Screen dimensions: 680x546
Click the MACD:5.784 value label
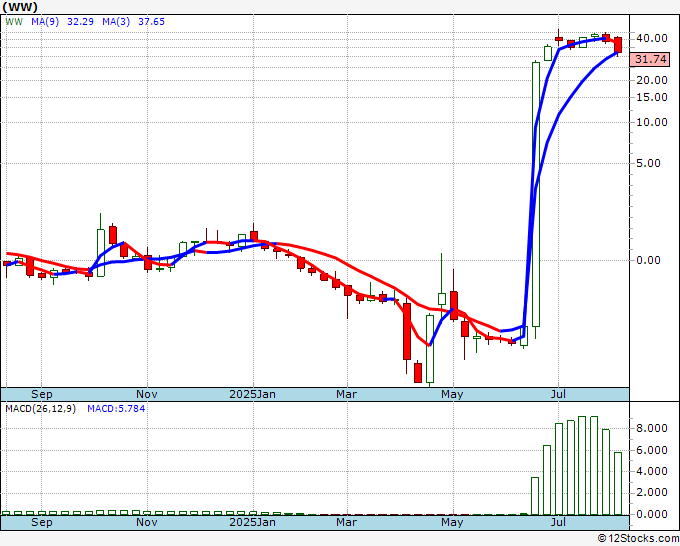coord(116,409)
